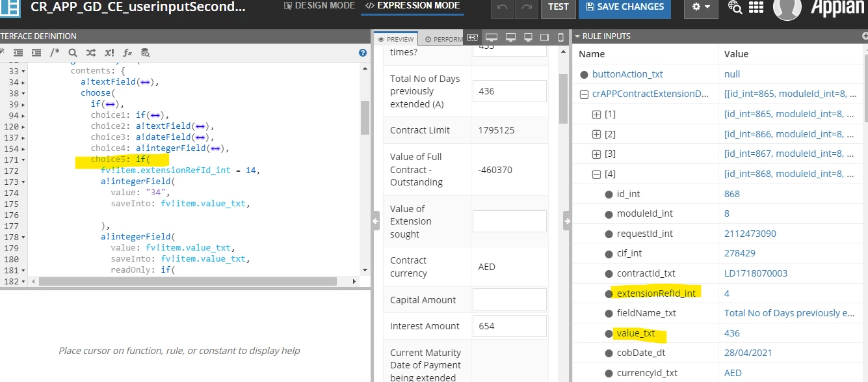Toggle comment with the /* icon
This screenshot has width=868, height=382.
point(55,53)
